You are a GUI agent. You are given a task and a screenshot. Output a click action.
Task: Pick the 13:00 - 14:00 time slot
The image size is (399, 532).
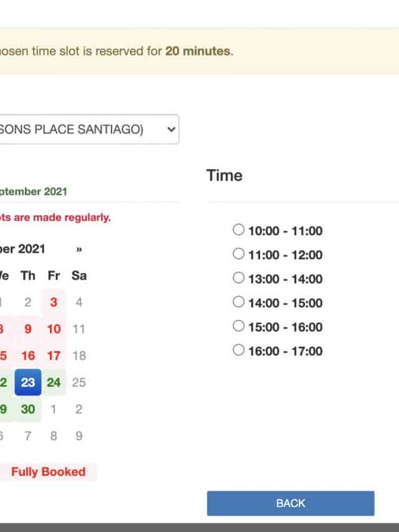238,278
